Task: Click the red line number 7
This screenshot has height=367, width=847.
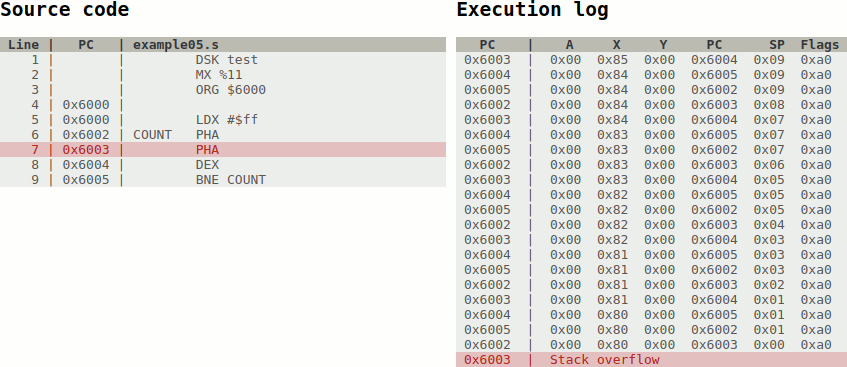Action: click(x=35, y=150)
